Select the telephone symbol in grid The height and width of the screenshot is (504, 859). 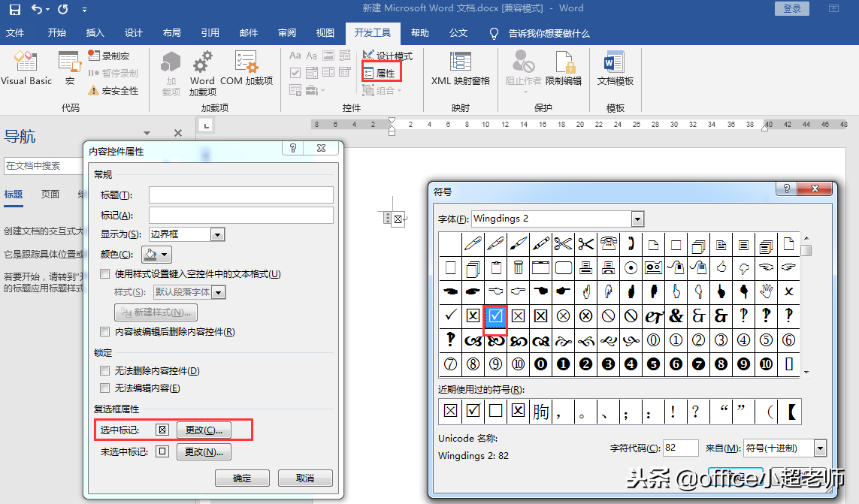pyautogui.click(x=608, y=243)
